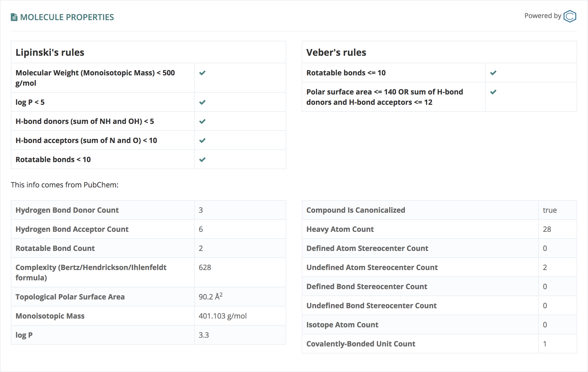Select the Complexity value 628

[x=205, y=267]
